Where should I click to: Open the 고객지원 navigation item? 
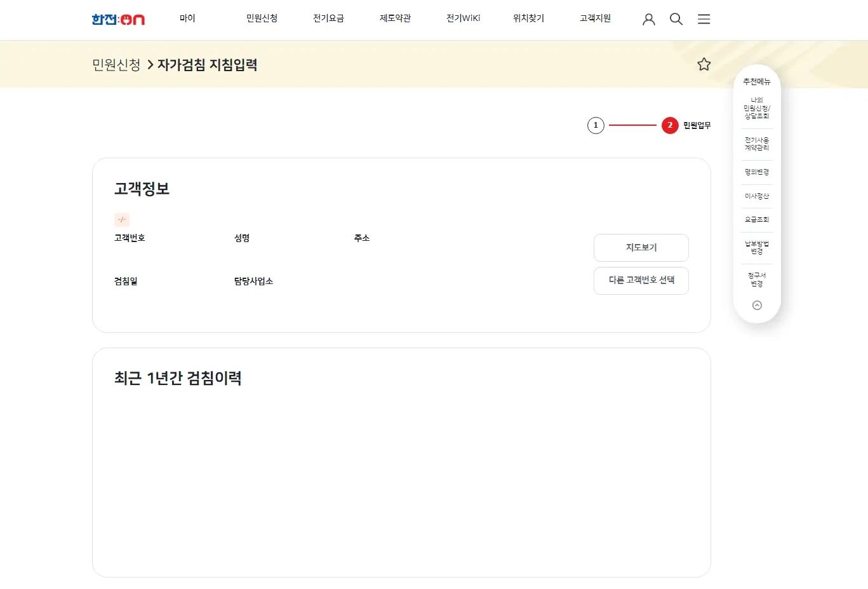pos(594,18)
